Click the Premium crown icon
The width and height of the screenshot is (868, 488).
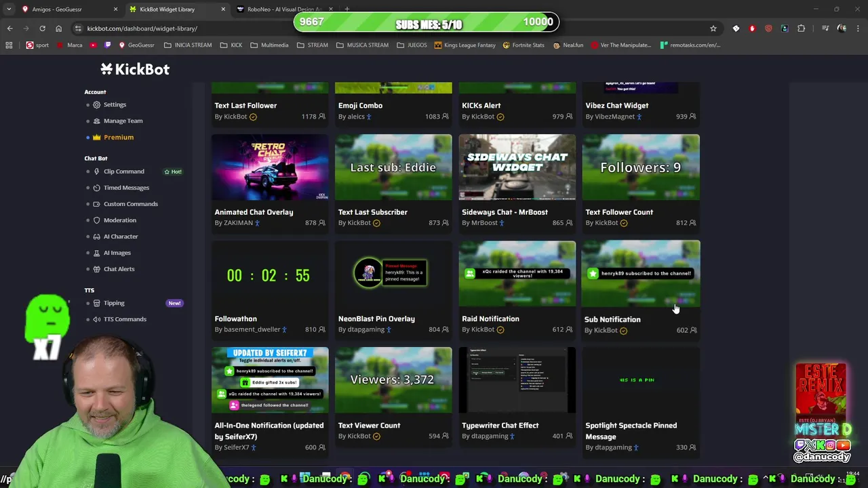tap(96, 137)
